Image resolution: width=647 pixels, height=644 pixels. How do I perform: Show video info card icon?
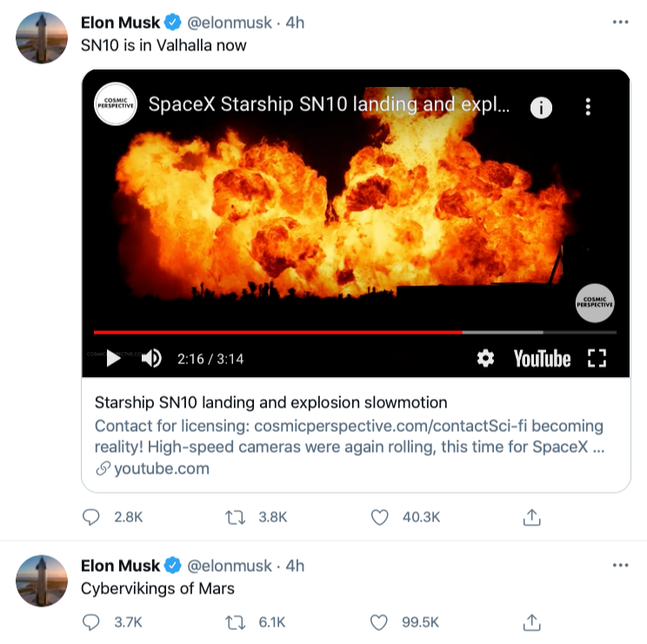tap(541, 107)
